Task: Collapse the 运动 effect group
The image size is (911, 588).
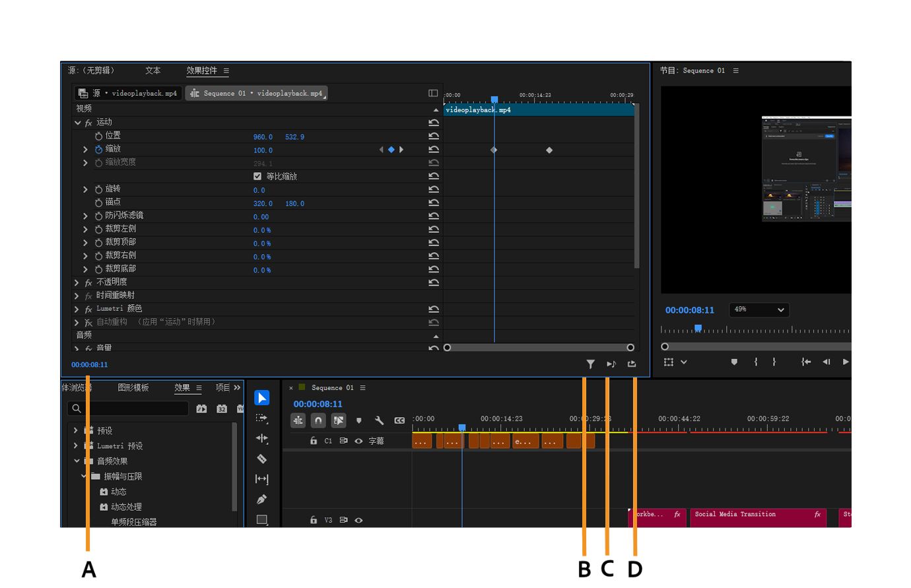Action: [x=77, y=123]
